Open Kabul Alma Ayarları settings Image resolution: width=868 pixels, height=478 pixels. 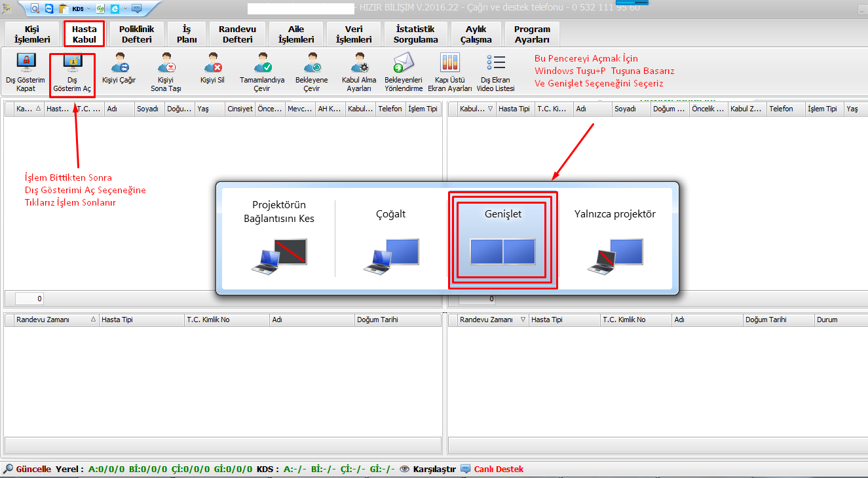(x=359, y=64)
